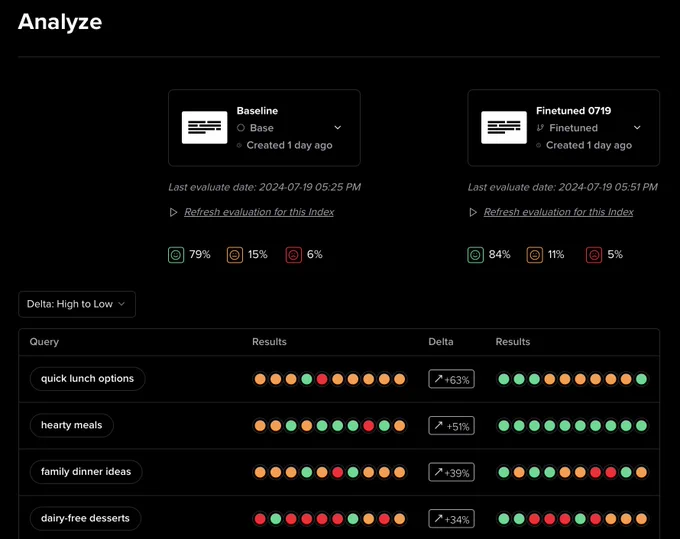Screen dimensions: 680x539
Task: Select the family dinner ideas query pill
Action: 86,472
